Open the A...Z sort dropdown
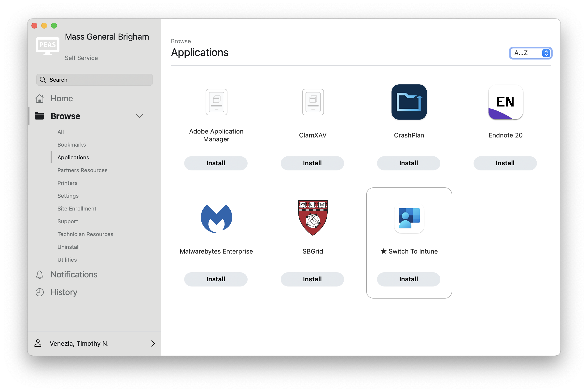The image size is (588, 392). point(530,53)
